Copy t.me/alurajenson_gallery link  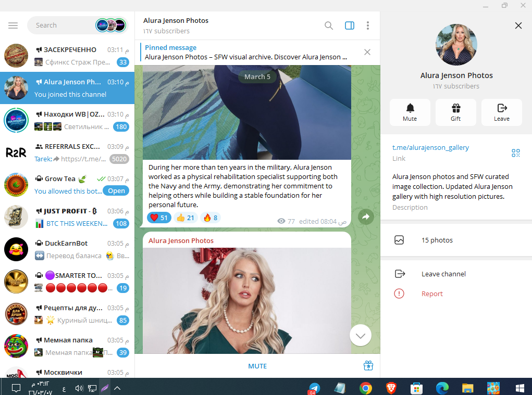pyautogui.click(x=430, y=148)
